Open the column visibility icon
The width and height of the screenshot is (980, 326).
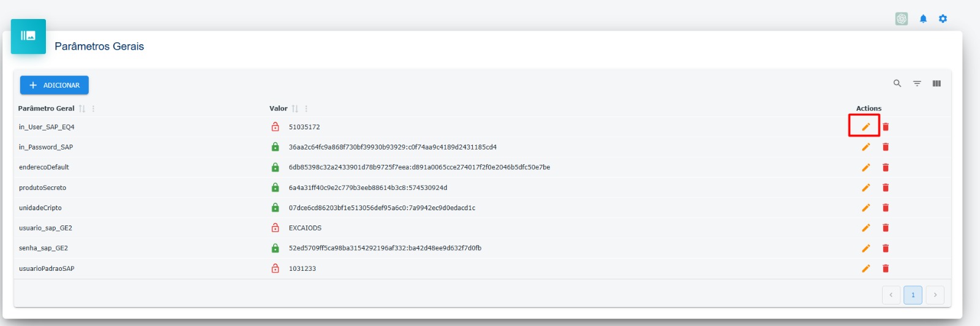click(x=937, y=83)
